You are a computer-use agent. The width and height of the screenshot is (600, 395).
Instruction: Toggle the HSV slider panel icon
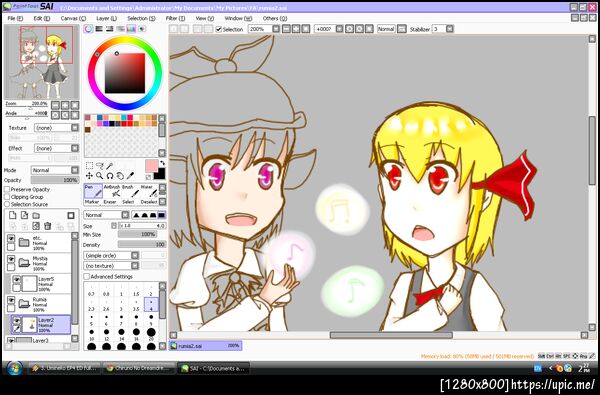pos(110,29)
